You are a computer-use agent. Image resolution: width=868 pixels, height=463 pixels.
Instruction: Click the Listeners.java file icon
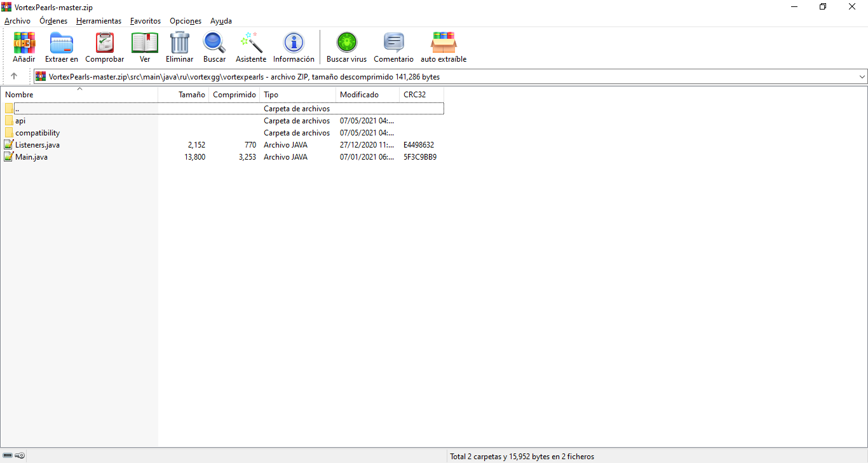[9, 145]
